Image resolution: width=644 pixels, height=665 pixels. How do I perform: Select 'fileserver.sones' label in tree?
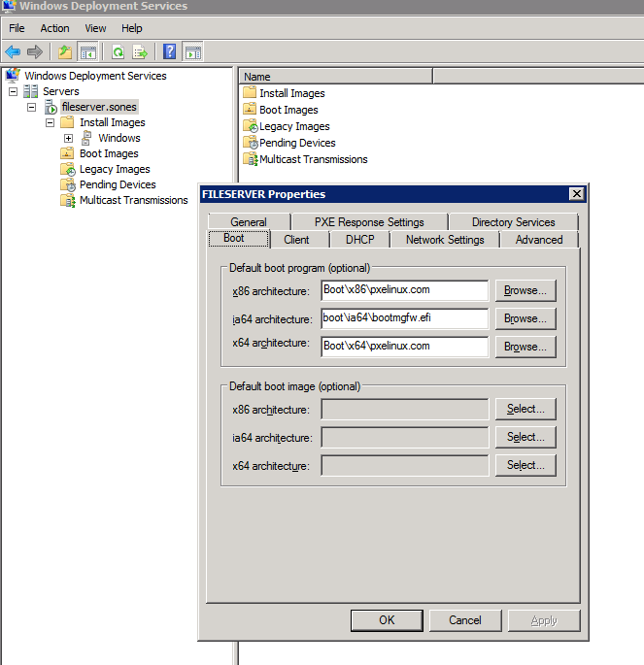(x=99, y=107)
